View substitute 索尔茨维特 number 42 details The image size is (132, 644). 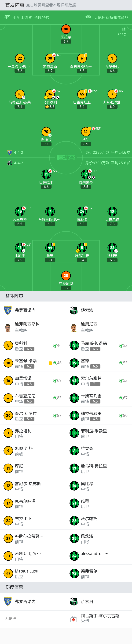click(x=99, y=380)
